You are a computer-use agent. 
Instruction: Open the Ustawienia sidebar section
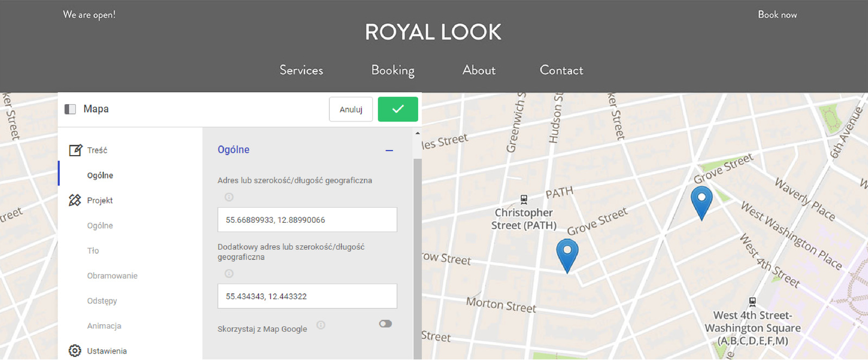[x=107, y=351]
